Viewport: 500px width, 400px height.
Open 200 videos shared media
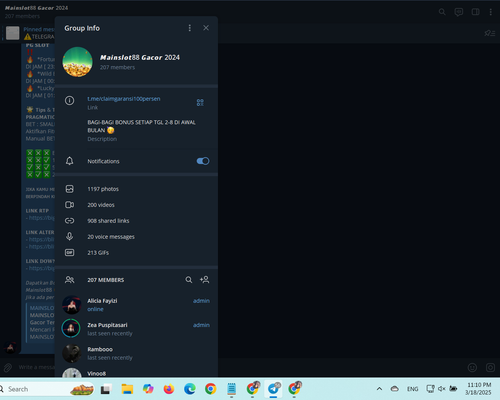[136, 205]
